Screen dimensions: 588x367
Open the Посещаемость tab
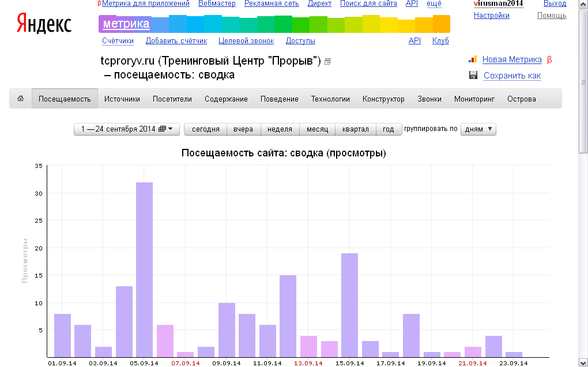pos(65,99)
